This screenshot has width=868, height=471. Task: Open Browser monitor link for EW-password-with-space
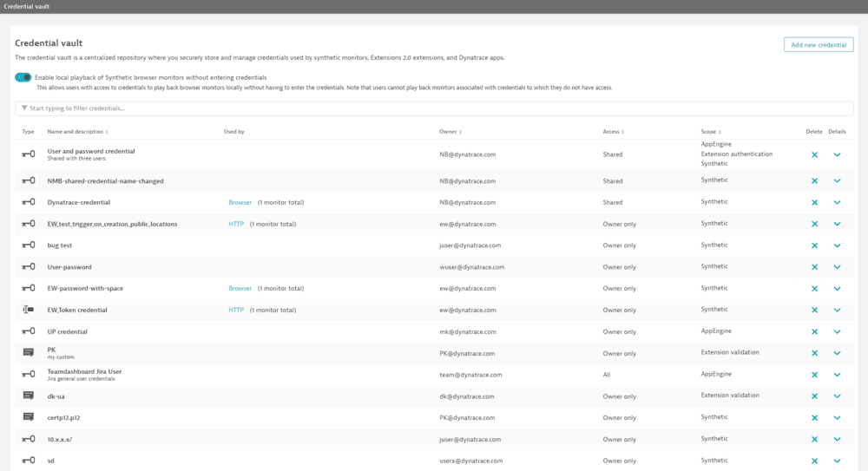[240, 288]
